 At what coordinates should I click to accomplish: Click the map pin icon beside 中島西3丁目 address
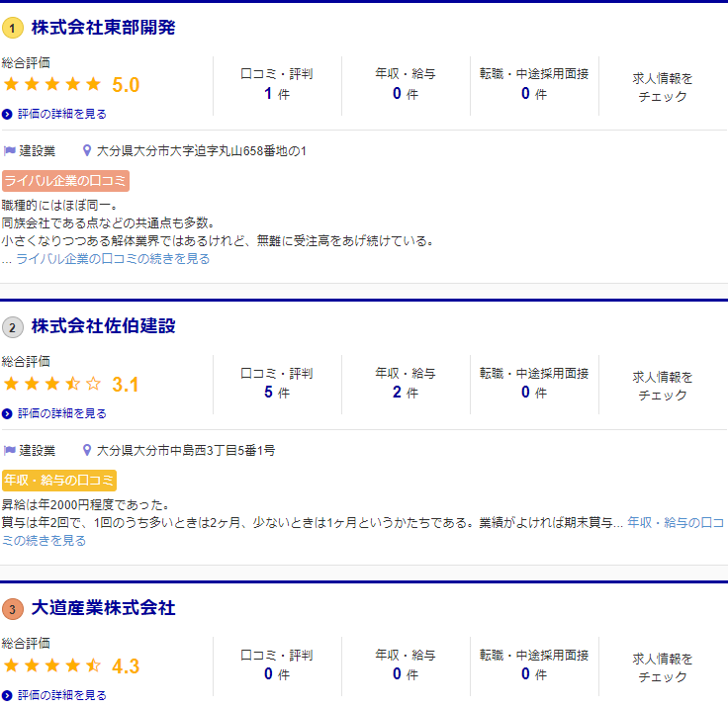pyautogui.click(x=87, y=450)
